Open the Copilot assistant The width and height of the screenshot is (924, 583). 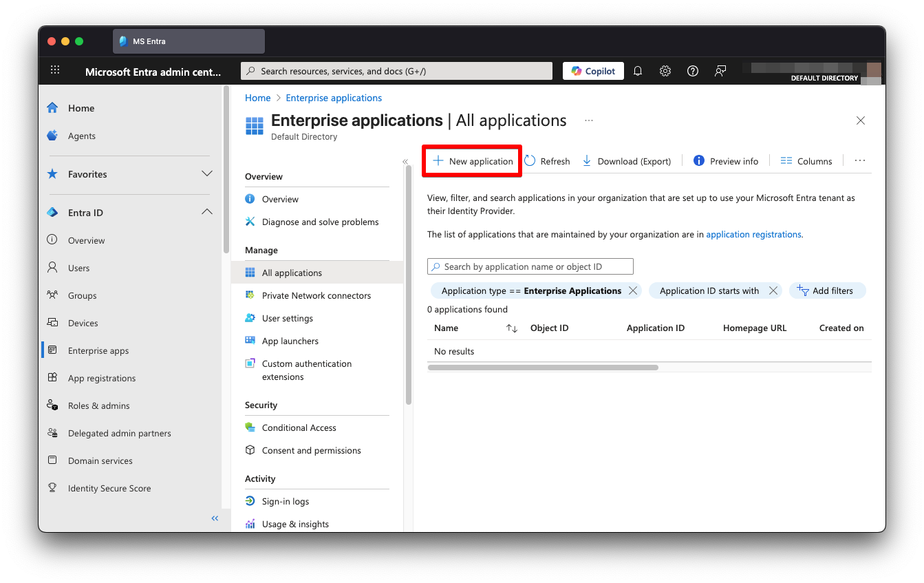(x=593, y=70)
